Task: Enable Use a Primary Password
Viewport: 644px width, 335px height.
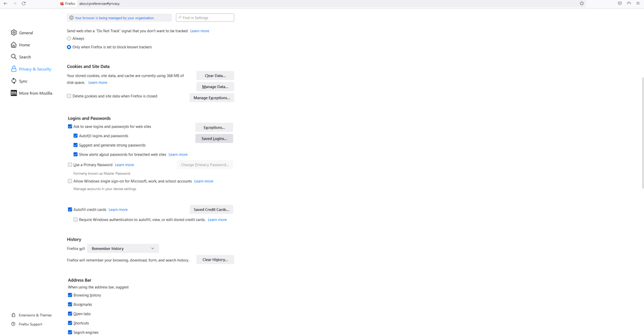Action: (70, 165)
